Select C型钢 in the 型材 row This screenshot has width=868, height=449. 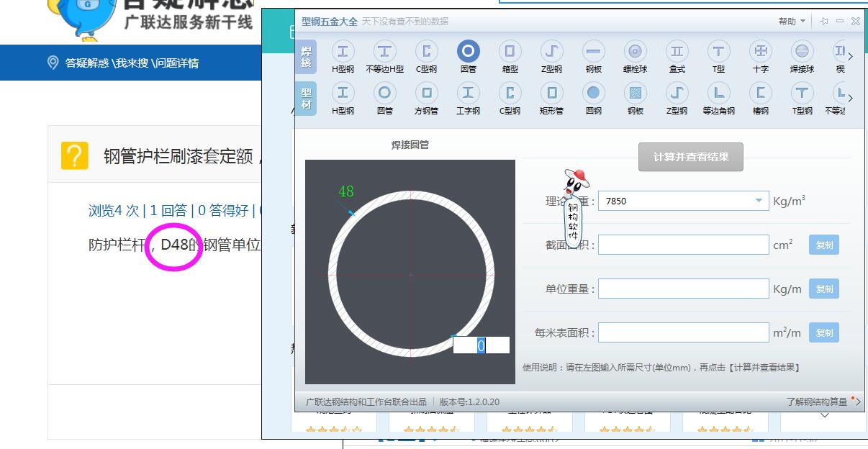point(510,99)
